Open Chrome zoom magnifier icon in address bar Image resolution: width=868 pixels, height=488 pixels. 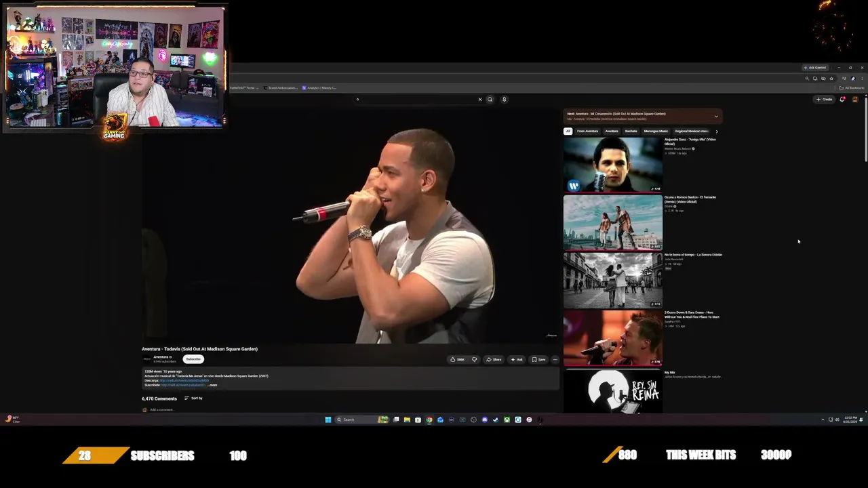click(807, 79)
